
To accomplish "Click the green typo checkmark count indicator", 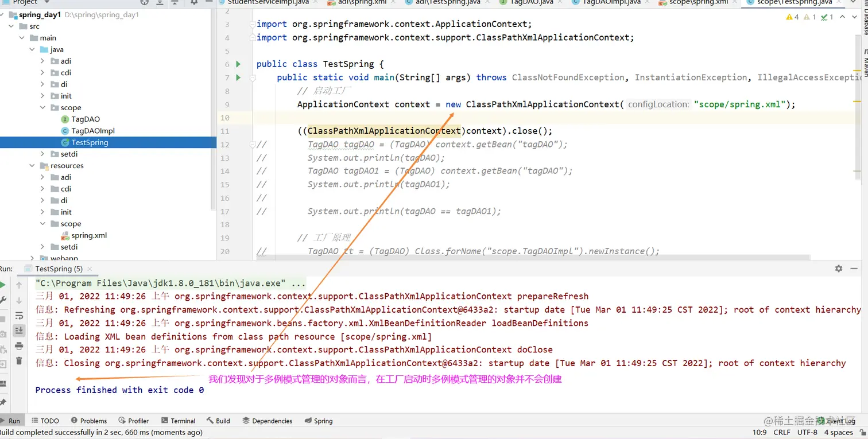I will click(x=827, y=17).
